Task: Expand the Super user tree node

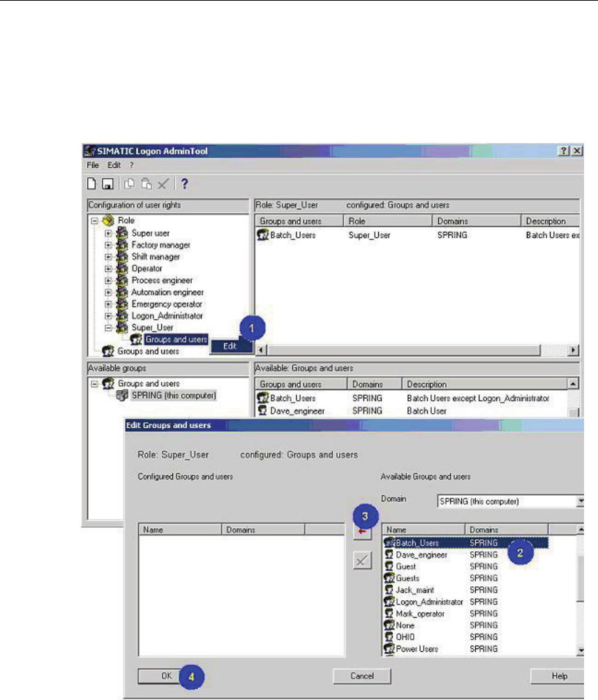Action: coord(108,233)
